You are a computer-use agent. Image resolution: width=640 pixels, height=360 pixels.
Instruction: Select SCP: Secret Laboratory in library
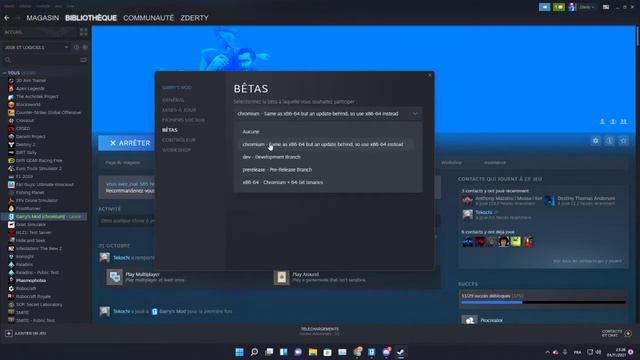point(39,304)
